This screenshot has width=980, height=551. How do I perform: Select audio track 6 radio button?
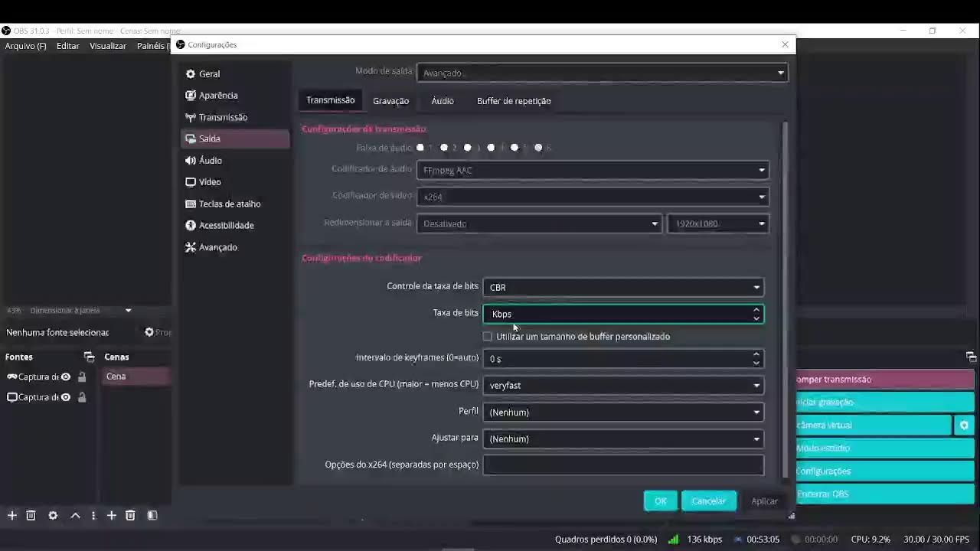(x=538, y=148)
